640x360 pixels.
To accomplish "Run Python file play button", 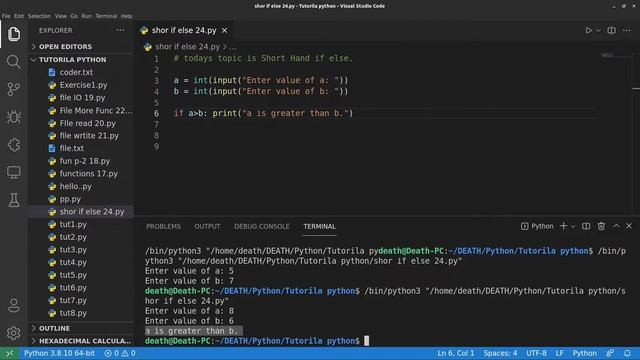I will tap(588, 31).
